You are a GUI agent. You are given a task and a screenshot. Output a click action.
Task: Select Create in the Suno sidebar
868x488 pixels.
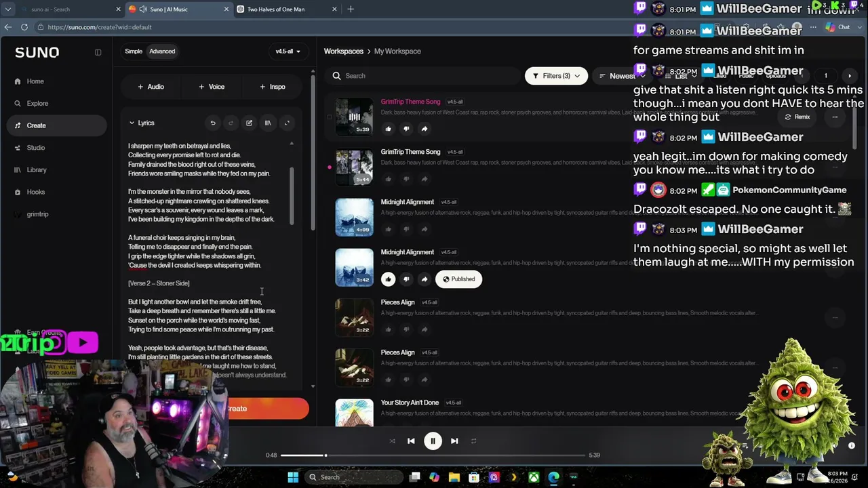coord(57,125)
